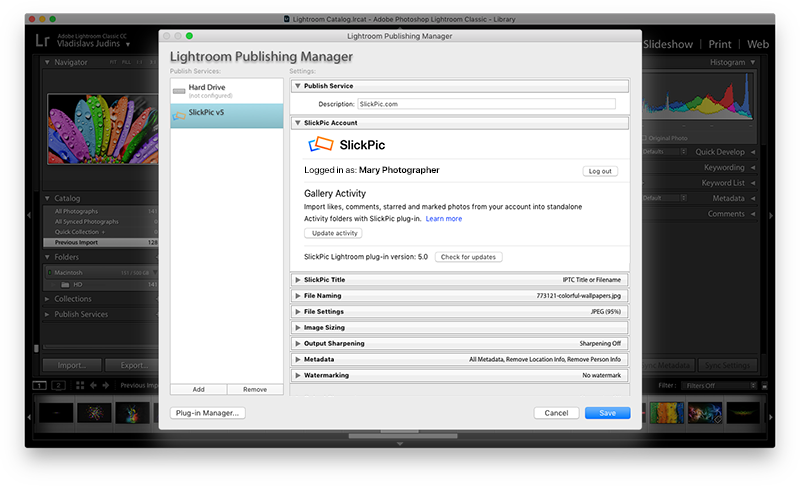The height and width of the screenshot is (486, 800).
Task: Open the Learn more link
Action: [444, 218]
